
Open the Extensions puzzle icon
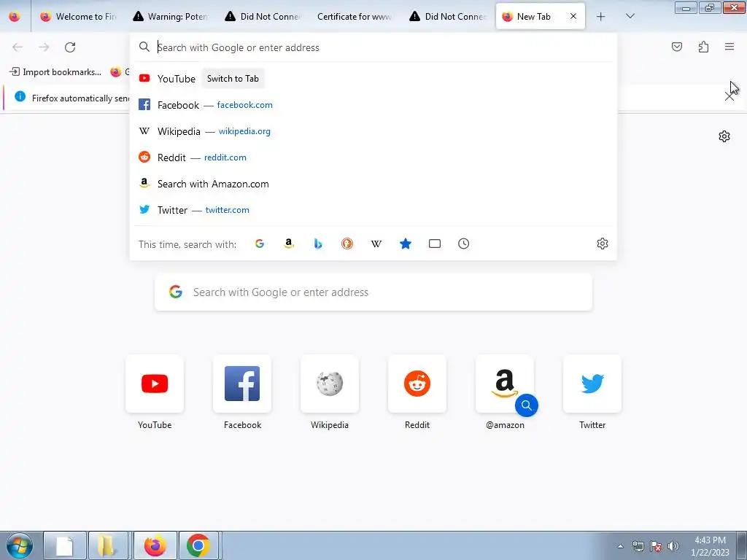coord(703,47)
